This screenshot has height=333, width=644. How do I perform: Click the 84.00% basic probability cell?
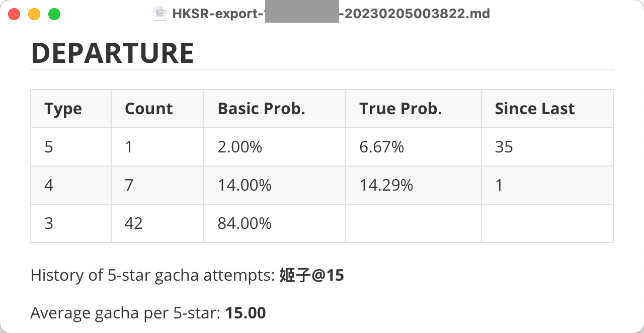[x=275, y=223]
